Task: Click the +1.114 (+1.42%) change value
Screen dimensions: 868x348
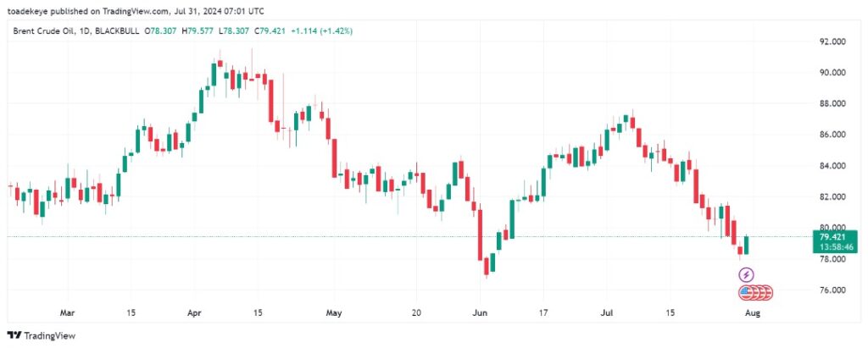Action: coord(321,30)
